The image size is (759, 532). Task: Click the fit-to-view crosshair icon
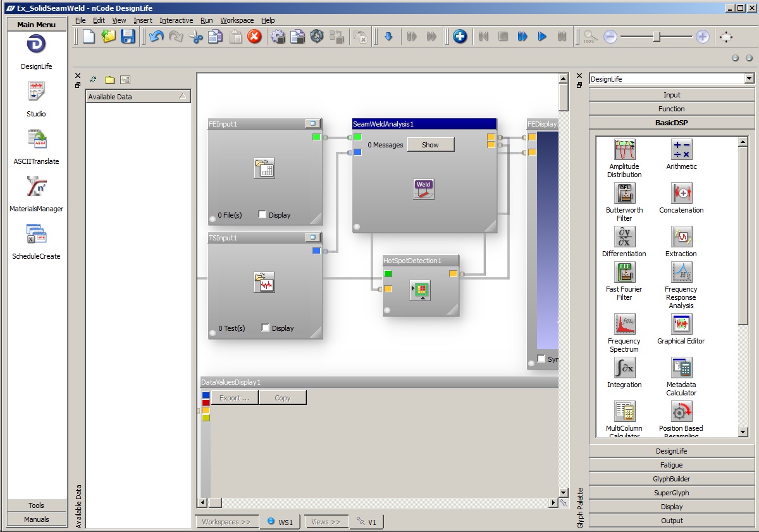(x=726, y=37)
